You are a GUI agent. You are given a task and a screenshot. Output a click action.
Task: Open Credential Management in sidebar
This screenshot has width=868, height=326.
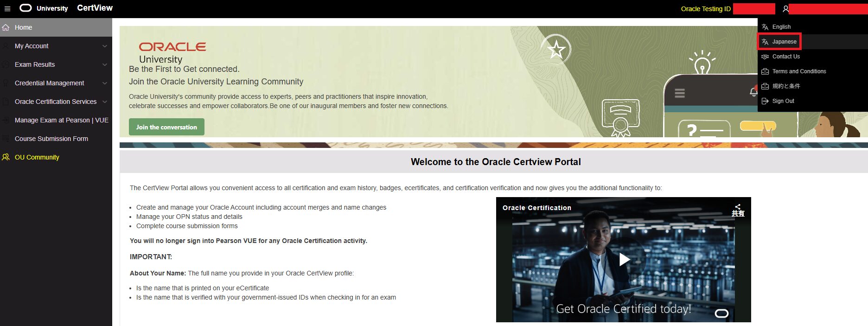coord(56,83)
